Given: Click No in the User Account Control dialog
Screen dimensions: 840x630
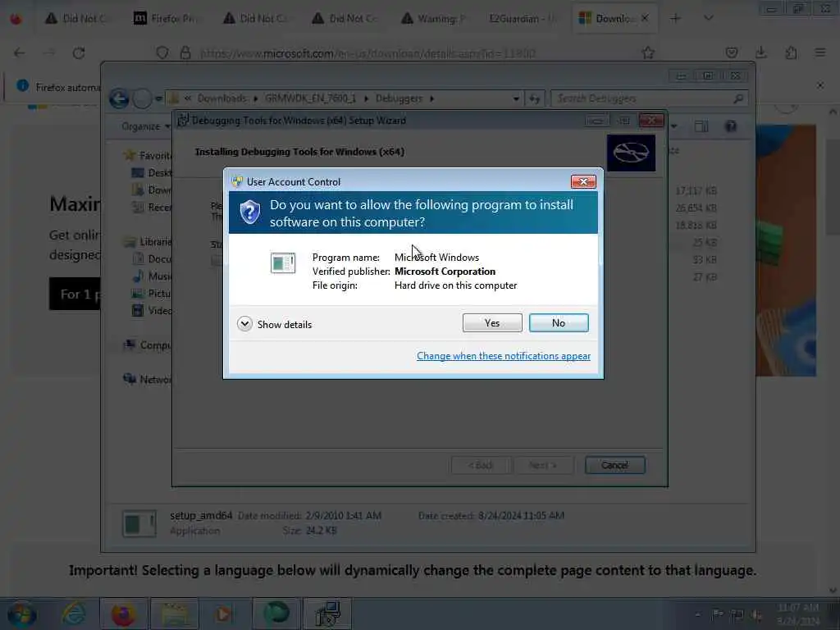Looking at the screenshot, I should point(558,323).
